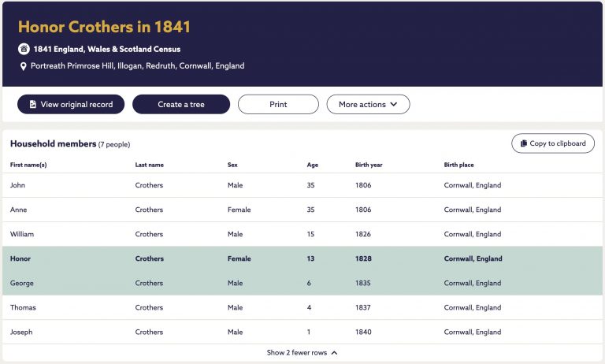
Task: Click the Birth year column header
Action: point(369,165)
